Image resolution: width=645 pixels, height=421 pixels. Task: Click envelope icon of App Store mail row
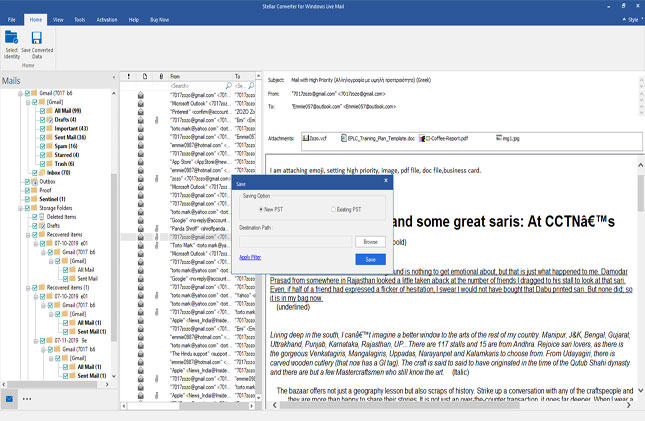coord(141,162)
